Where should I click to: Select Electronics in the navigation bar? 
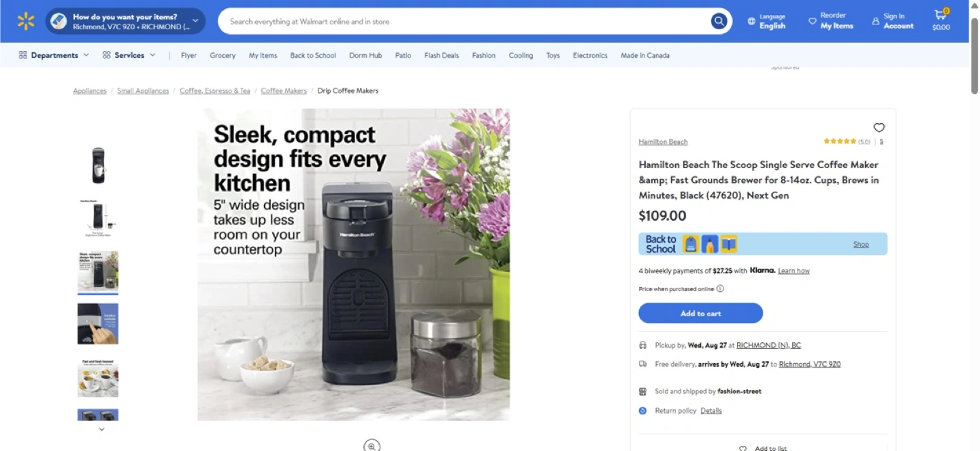click(589, 55)
